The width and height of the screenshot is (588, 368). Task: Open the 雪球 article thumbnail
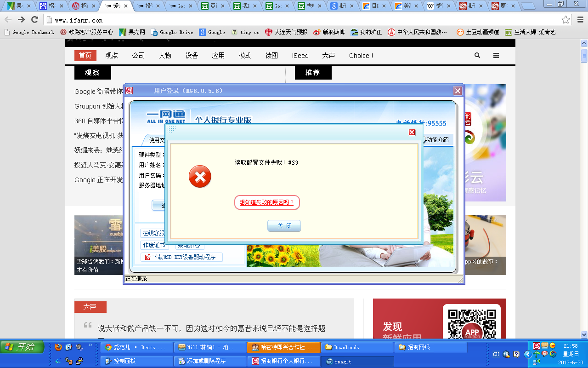99,245
